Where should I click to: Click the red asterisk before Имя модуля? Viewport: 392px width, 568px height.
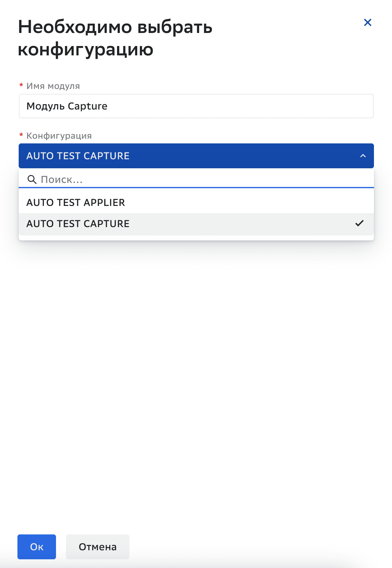21,86
